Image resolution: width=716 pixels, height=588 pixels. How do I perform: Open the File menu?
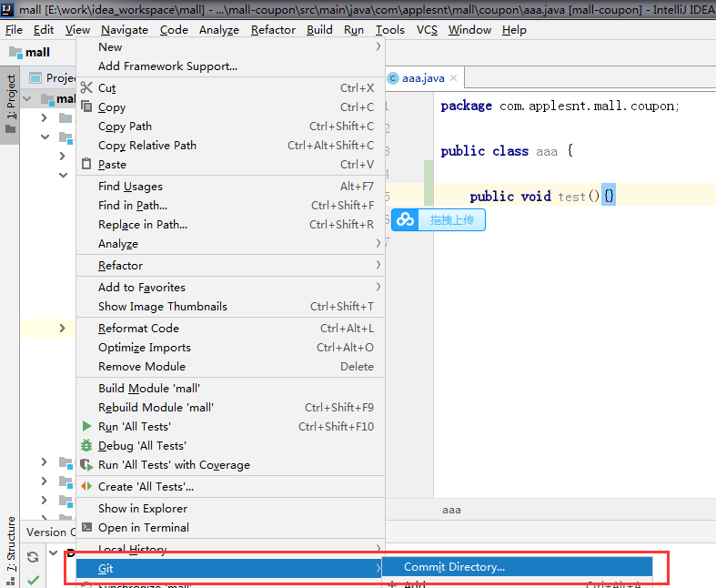(x=14, y=30)
